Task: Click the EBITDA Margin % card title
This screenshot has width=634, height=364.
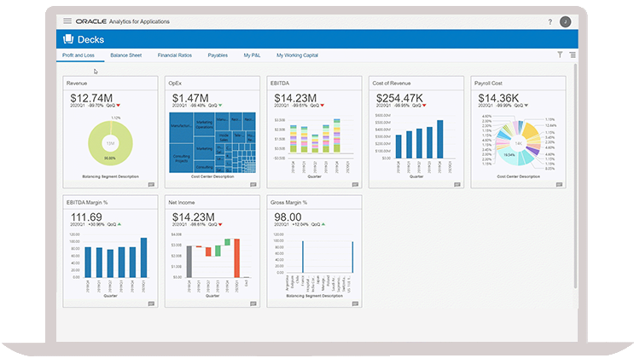Action: pyautogui.click(x=87, y=202)
